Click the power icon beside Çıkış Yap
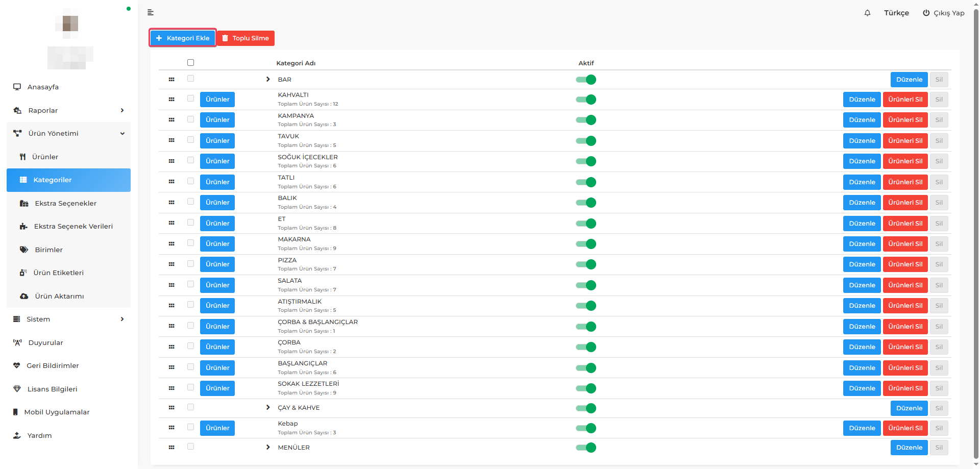Image resolution: width=980 pixels, height=469 pixels. click(926, 13)
